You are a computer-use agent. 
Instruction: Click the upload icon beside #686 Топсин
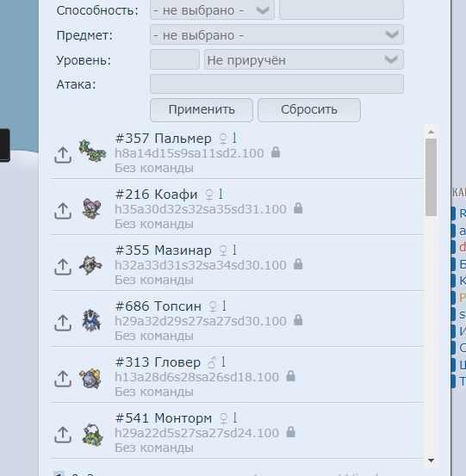(63, 323)
